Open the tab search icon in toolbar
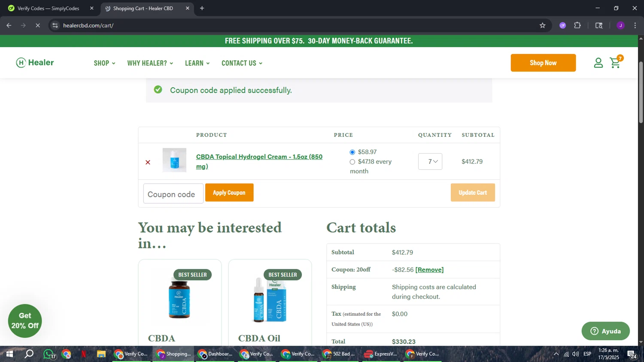 [x=599, y=25]
